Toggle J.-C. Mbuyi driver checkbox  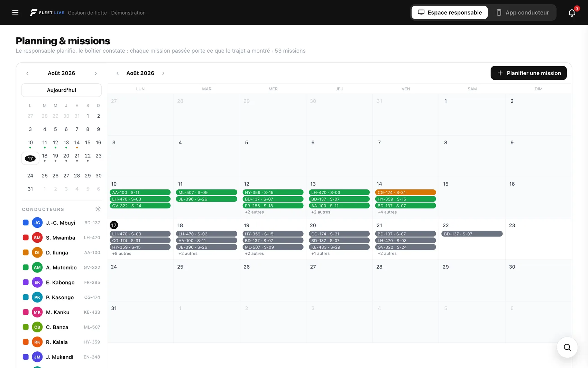pyautogui.click(x=26, y=223)
